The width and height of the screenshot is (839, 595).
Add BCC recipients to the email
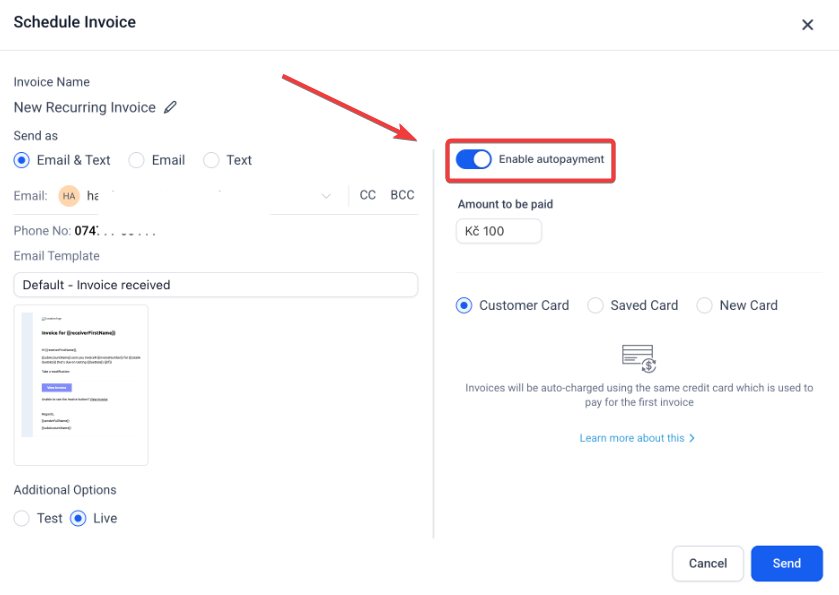[402, 195]
